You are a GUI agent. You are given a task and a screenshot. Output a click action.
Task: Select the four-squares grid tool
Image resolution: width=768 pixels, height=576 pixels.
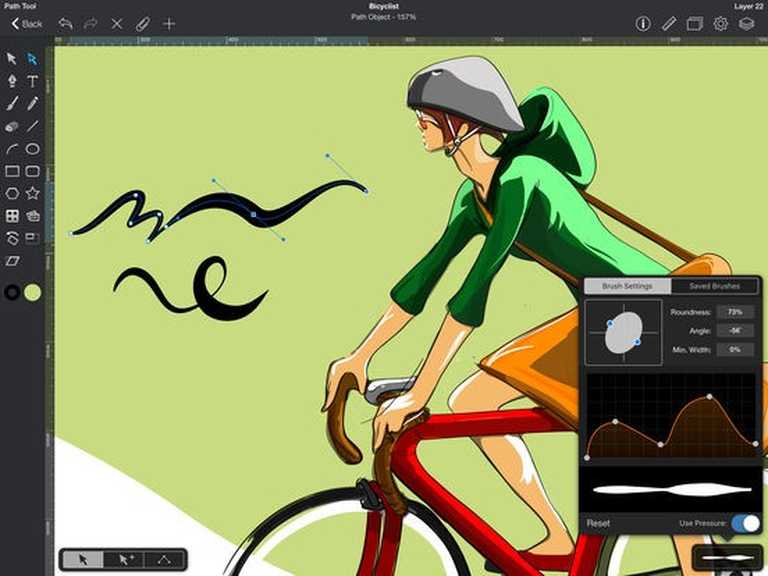pos(12,216)
